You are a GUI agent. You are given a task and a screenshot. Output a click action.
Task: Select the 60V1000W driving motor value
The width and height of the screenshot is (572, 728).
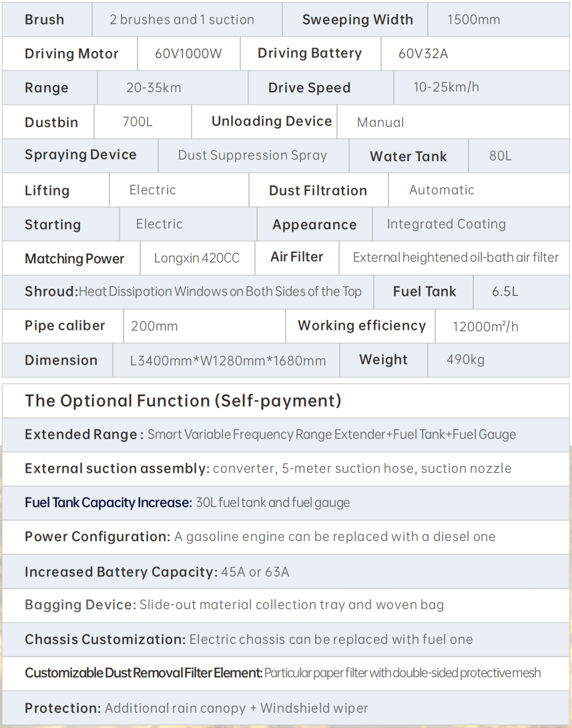coord(188,54)
